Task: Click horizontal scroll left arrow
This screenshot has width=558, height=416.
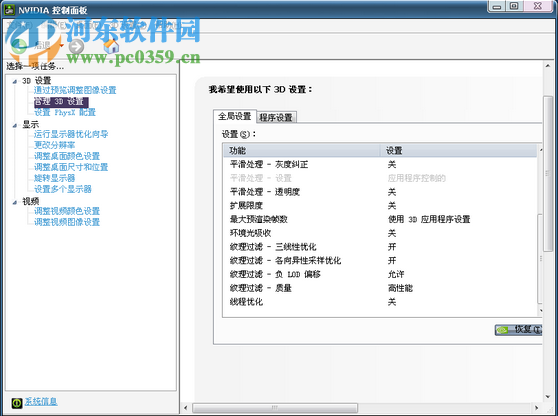Action: pos(185,407)
